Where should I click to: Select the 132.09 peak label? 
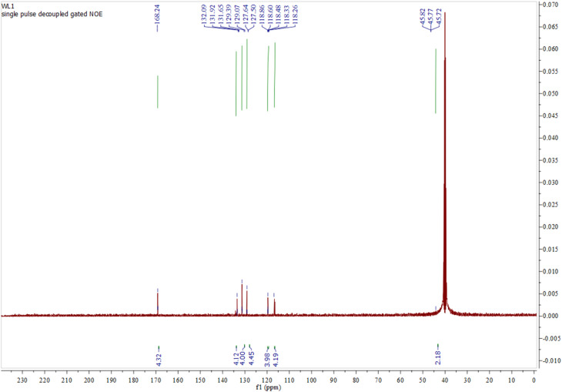(x=204, y=14)
